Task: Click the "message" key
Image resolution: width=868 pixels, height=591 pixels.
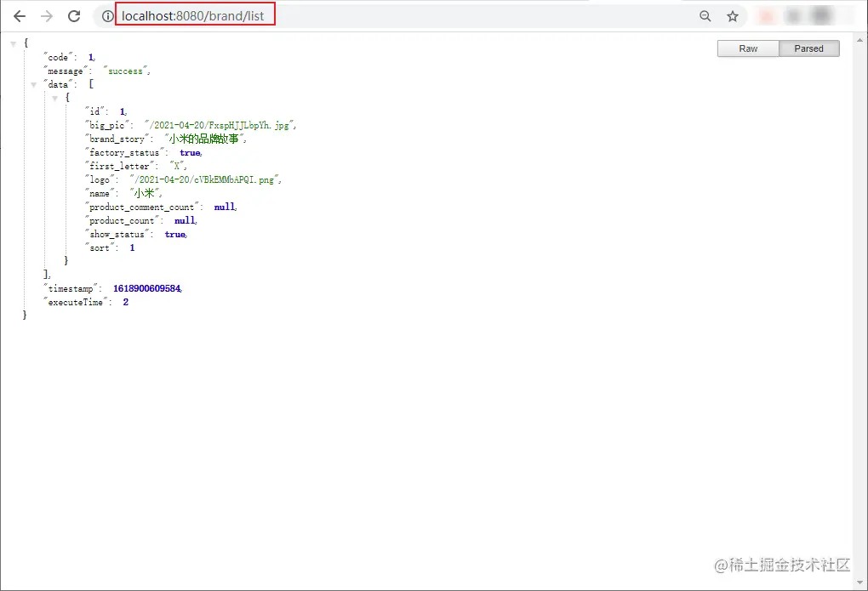Action: click(66, 71)
